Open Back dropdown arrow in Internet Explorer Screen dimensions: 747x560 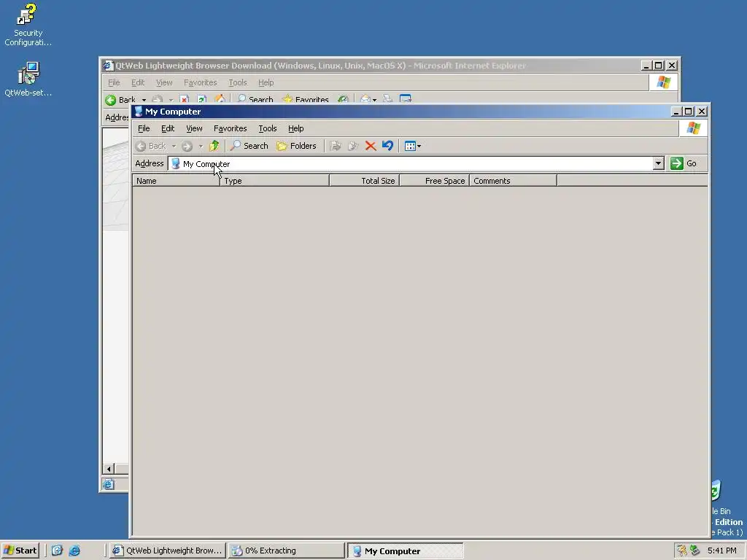(x=144, y=100)
